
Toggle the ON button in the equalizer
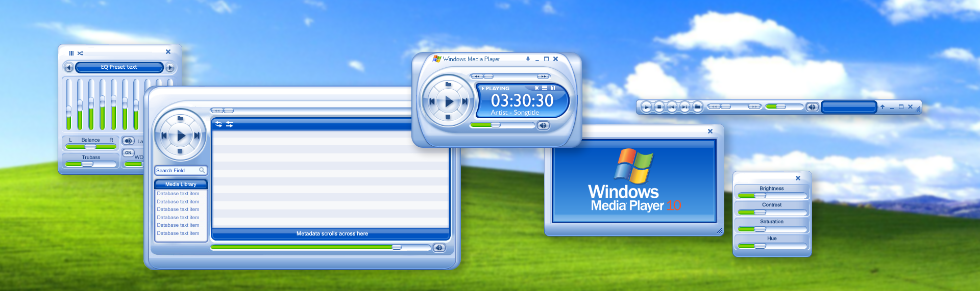pos(128,153)
